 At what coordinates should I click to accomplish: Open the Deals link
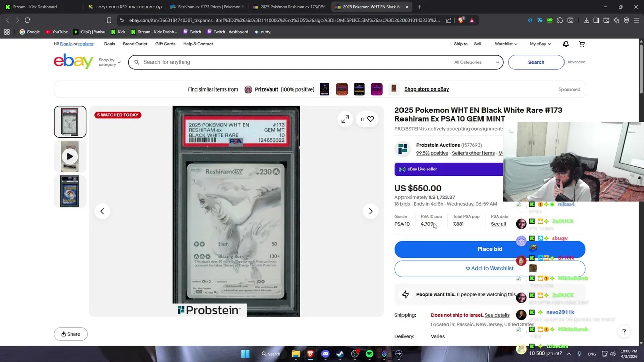[x=109, y=44]
